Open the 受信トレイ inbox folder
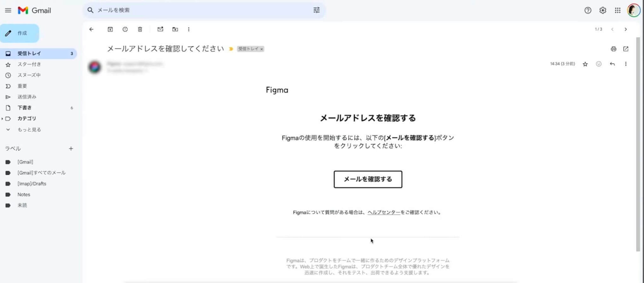This screenshot has height=283, width=644. [x=29, y=53]
